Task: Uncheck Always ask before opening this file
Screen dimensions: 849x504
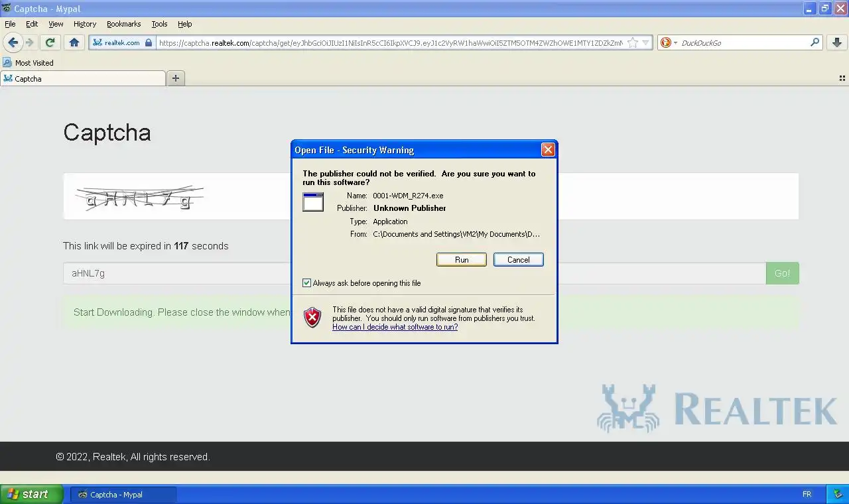Action: coord(306,283)
